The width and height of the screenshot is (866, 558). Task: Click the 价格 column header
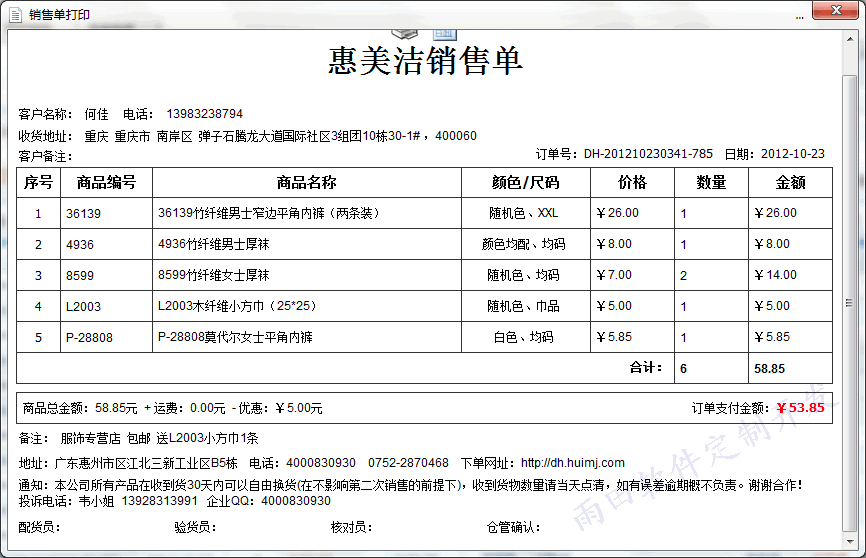[632, 182]
